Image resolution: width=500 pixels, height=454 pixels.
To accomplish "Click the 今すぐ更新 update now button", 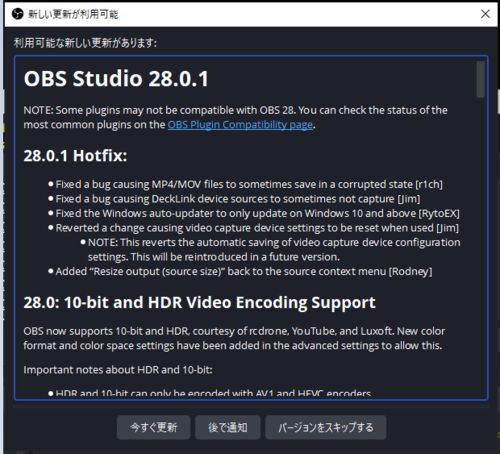I will point(153,427).
